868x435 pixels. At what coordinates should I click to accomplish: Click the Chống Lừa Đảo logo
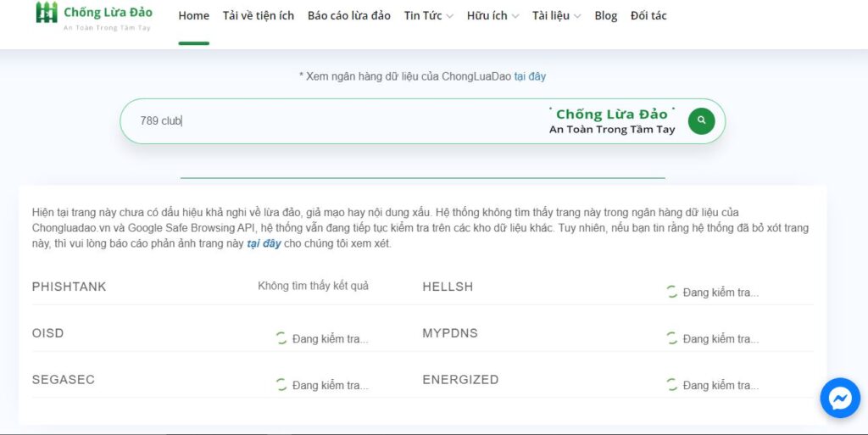tap(94, 15)
